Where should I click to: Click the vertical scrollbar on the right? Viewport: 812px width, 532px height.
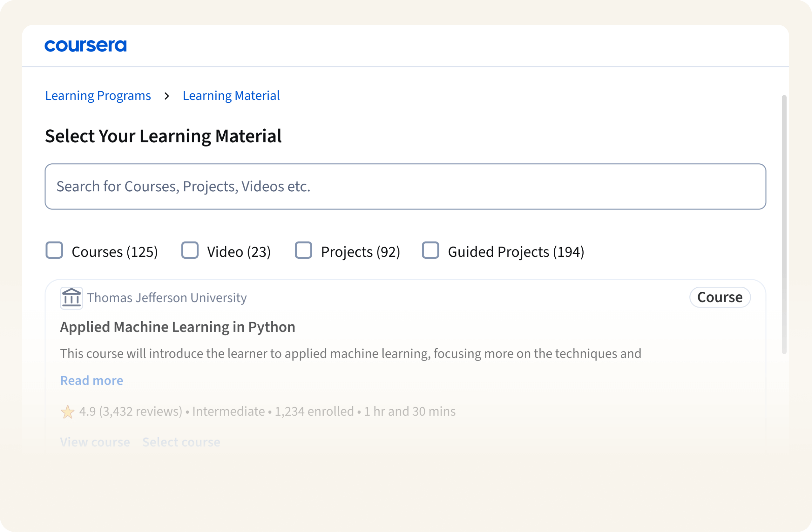point(784,224)
